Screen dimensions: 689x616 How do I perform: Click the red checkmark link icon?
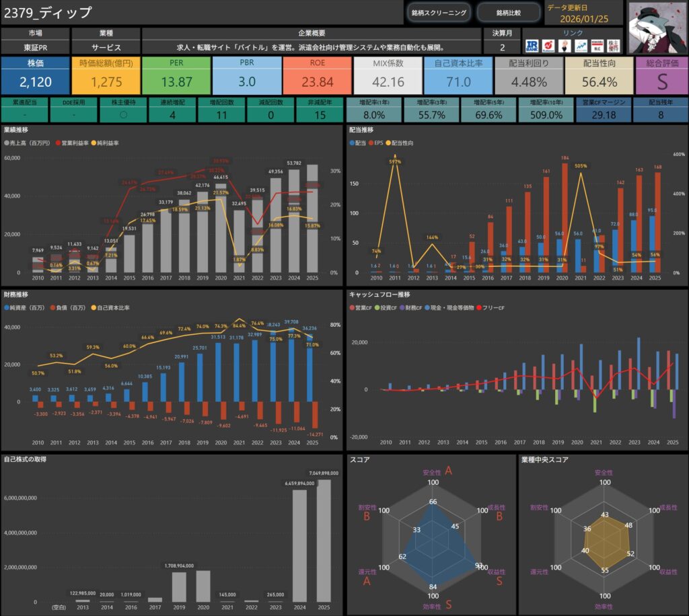coord(548,46)
